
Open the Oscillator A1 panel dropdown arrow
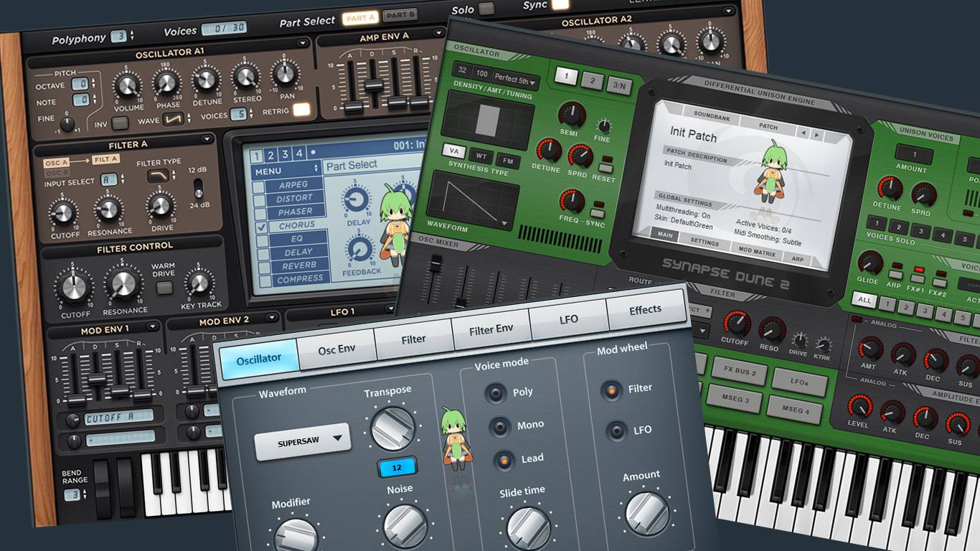point(303,43)
